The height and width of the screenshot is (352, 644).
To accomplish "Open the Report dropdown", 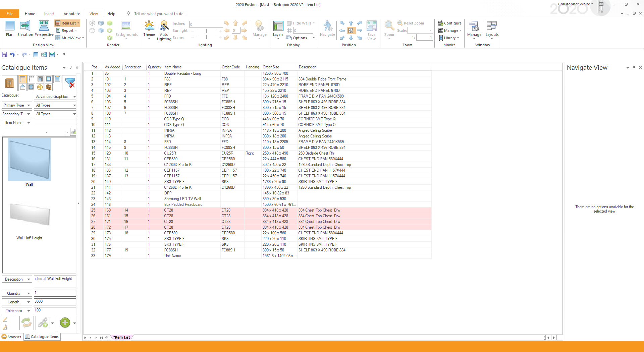I will tap(66, 31).
